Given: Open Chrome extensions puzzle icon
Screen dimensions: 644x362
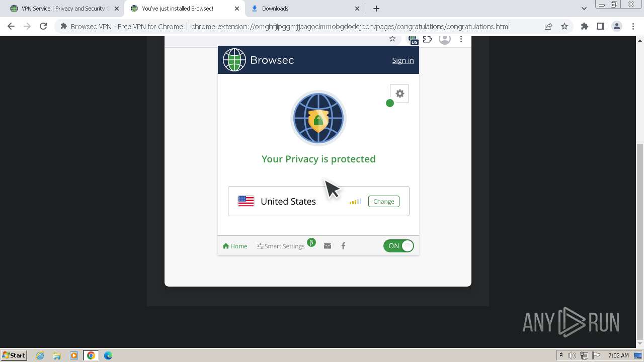Looking at the screenshot, I should click(x=585, y=27).
